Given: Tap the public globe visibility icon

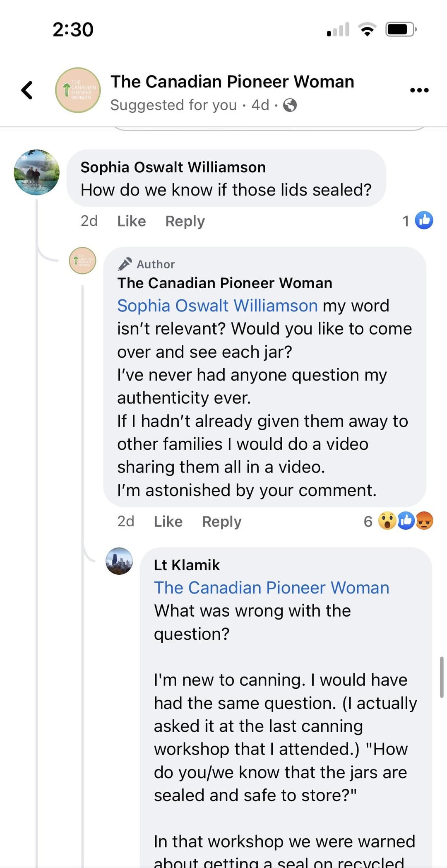Looking at the screenshot, I should [290, 105].
